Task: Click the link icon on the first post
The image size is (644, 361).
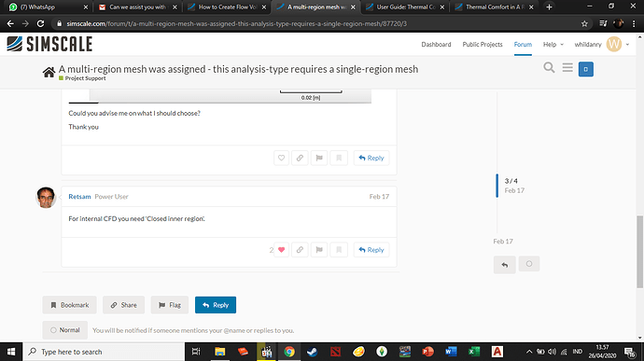Action: coord(300,158)
